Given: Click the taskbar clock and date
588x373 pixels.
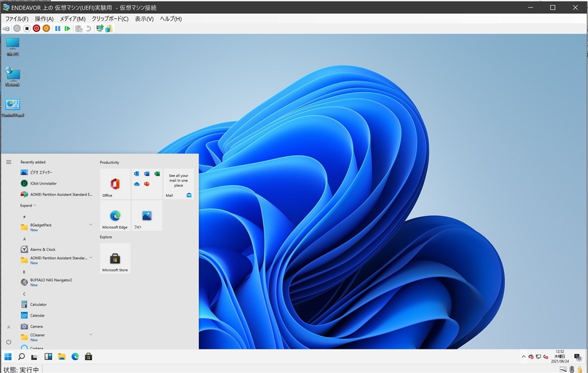Looking at the screenshot, I should click(x=560, y=356).
